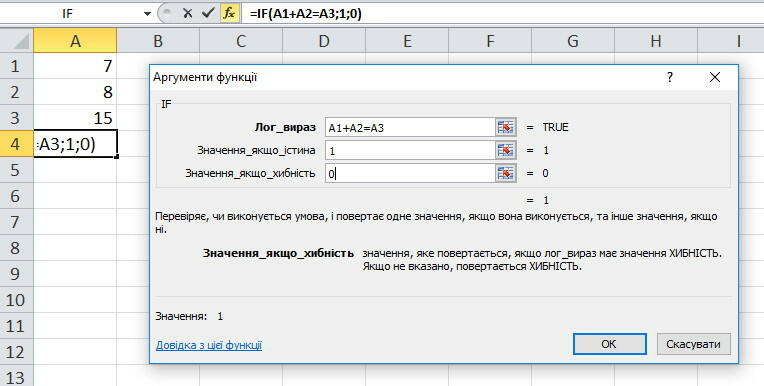Click the Скасувати button
This screenshot has width=764, height=386.
pyautogui.click(x=693, y=344)
